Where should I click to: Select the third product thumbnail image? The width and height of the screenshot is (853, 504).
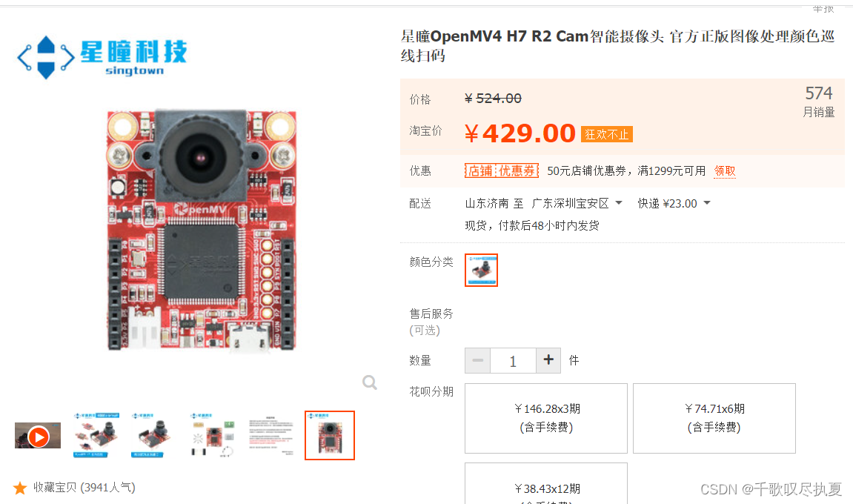coord(154,435)
